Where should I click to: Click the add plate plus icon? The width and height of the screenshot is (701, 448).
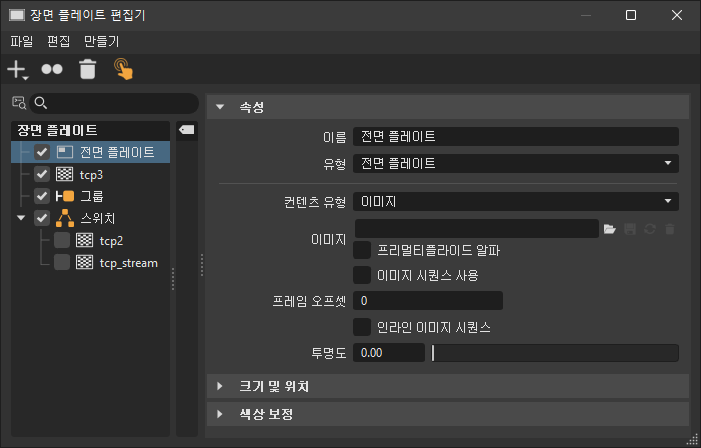click(x=17, y=70)
